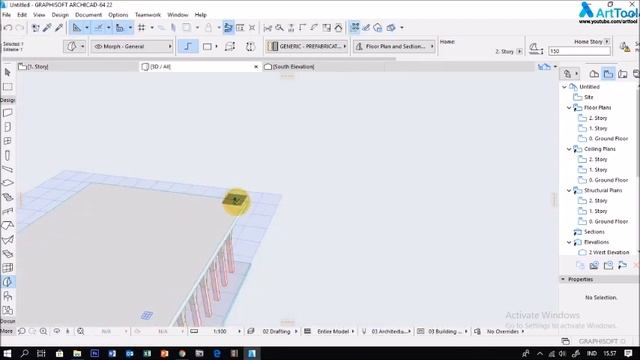This screenshot has width=640, height=360.
Task: Select the Slab tool in the toolbox
Action: [x=7, y=183]
